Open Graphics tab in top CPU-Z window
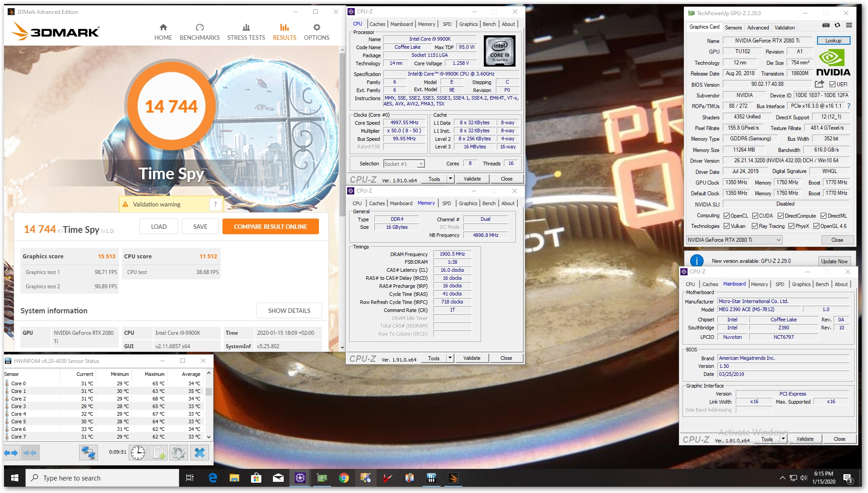 pos(468,24)
